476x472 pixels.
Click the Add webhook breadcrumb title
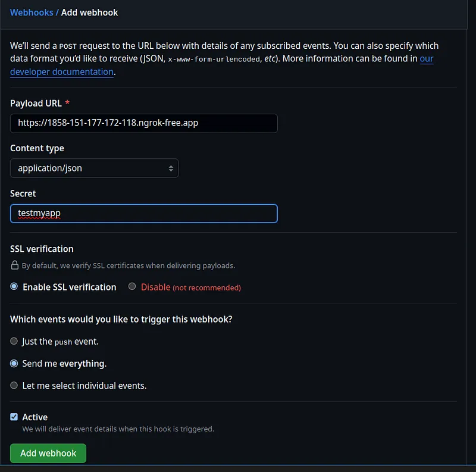[89, 12]
